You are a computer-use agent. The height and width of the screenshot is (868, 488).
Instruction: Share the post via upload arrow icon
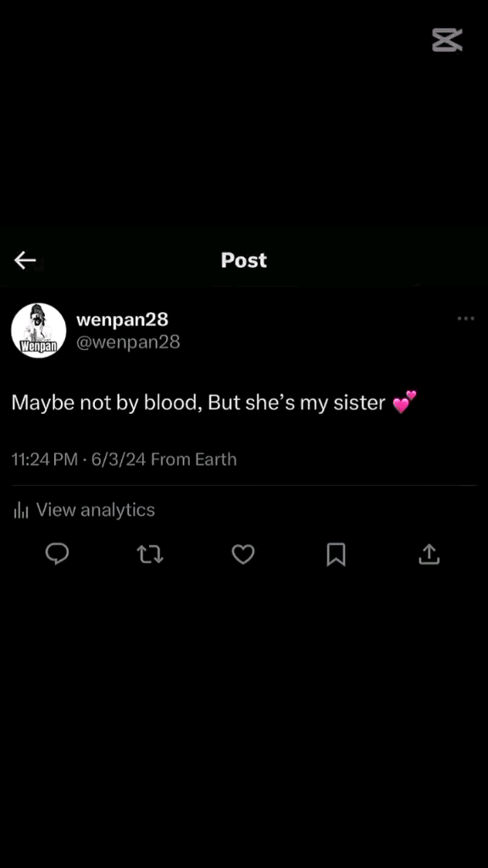pyautogui.click(x=429, y=554)
